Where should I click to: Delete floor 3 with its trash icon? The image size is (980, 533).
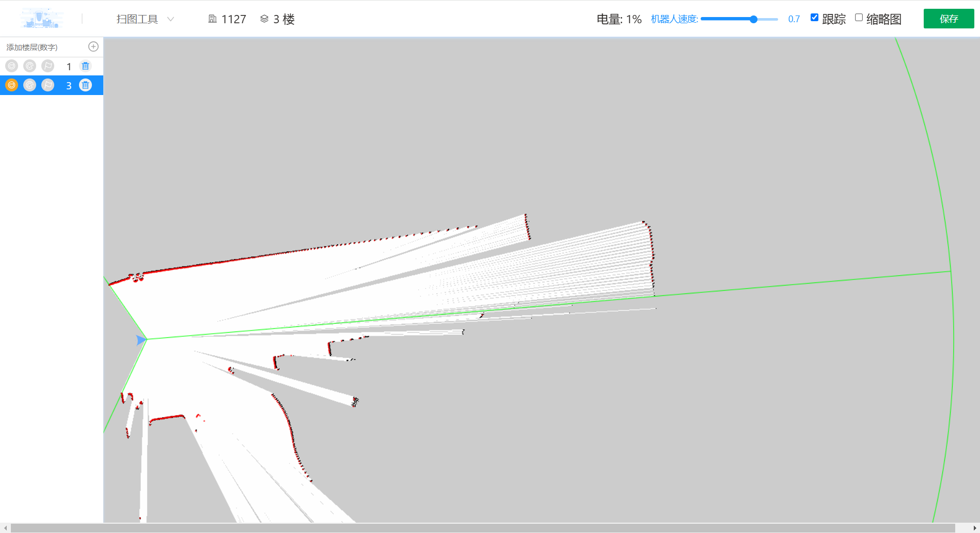click(x=86, y=85)
